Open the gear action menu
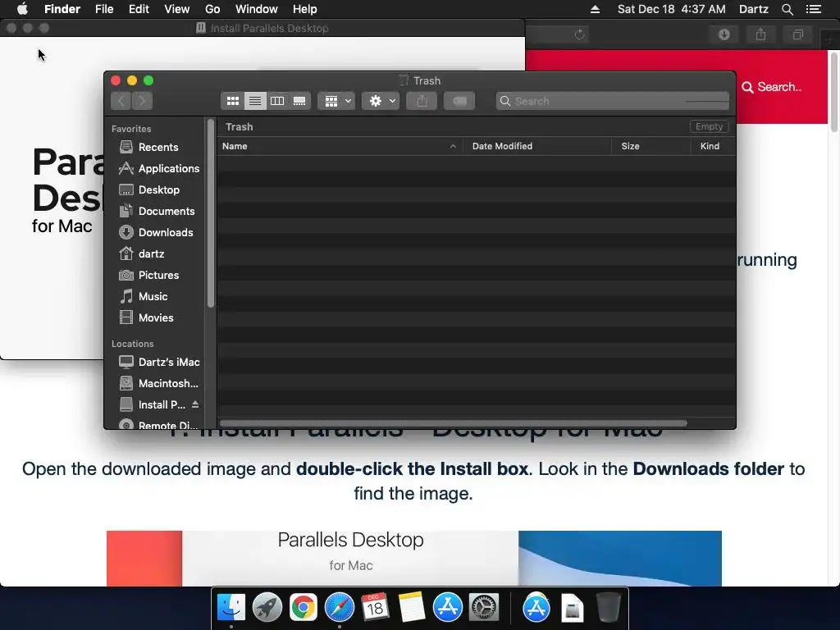Image resolution: width=840 pixels, height=630 pixels. pyautogui.click(x=381, y=101)
